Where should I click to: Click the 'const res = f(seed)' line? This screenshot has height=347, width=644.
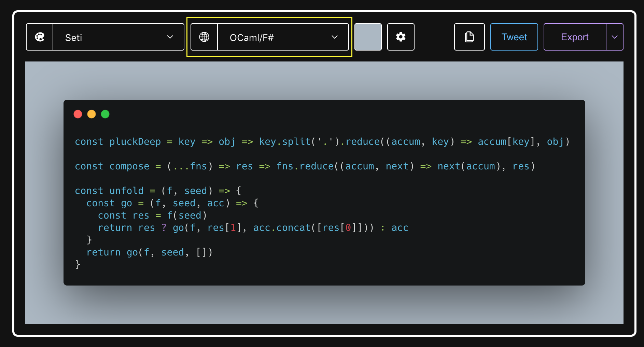pyautogui.click(x=152, y=216)
